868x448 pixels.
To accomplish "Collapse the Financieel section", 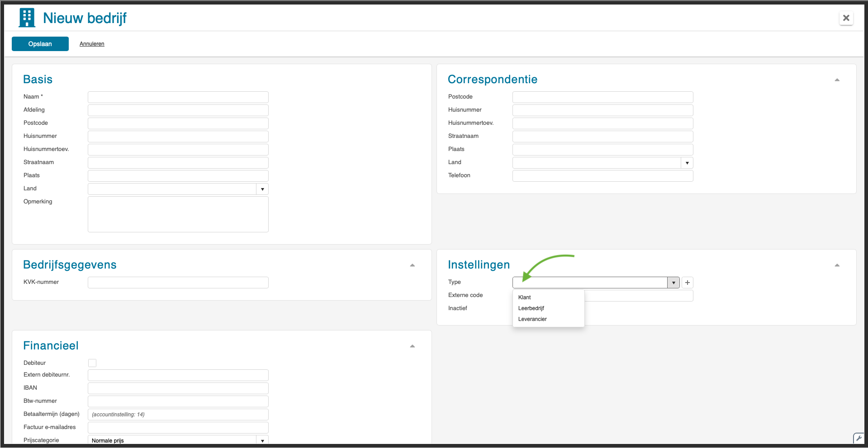I will coord(412,346).
